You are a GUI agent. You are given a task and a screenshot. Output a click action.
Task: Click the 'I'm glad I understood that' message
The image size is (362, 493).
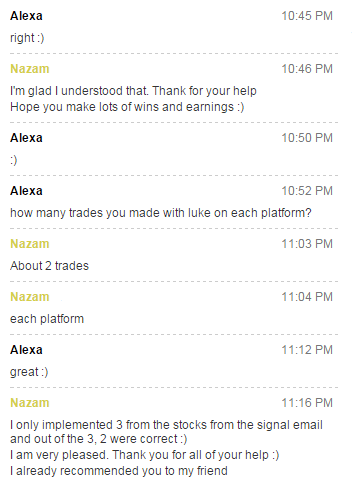[x=133, y=91]
